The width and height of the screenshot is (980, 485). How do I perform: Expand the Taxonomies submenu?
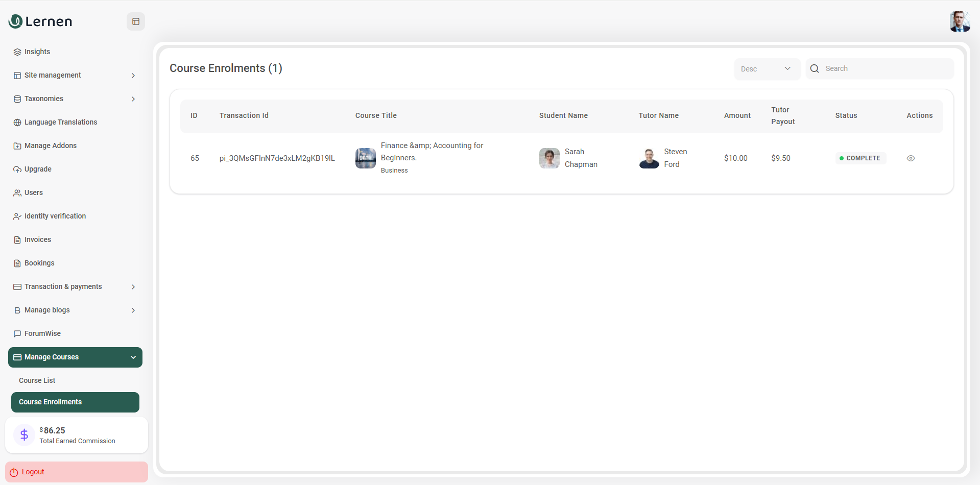coord(75,99)
